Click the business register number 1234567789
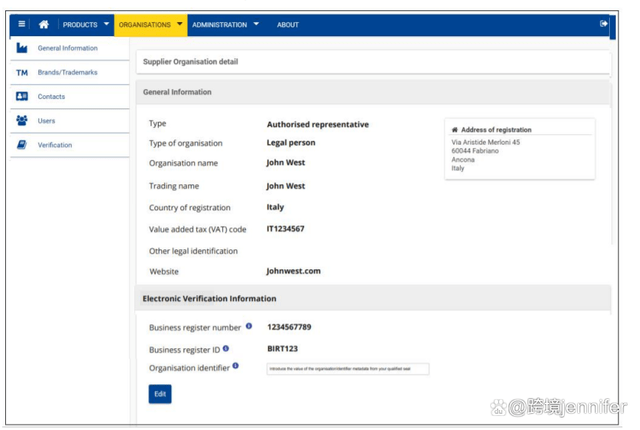The width and height of the screenshot is (640, 430). (289, 327)
